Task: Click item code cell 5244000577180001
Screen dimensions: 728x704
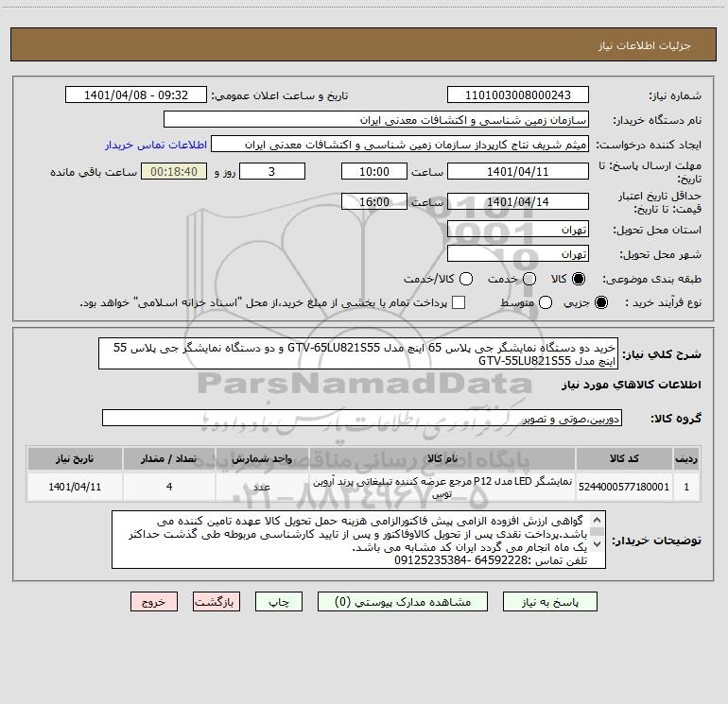Action: coord(624,487)
